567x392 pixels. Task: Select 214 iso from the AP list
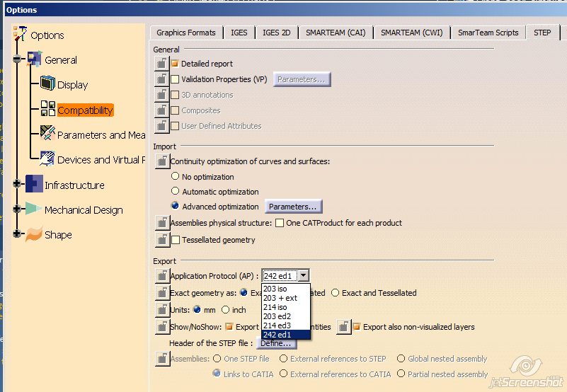tap(275, 307)
